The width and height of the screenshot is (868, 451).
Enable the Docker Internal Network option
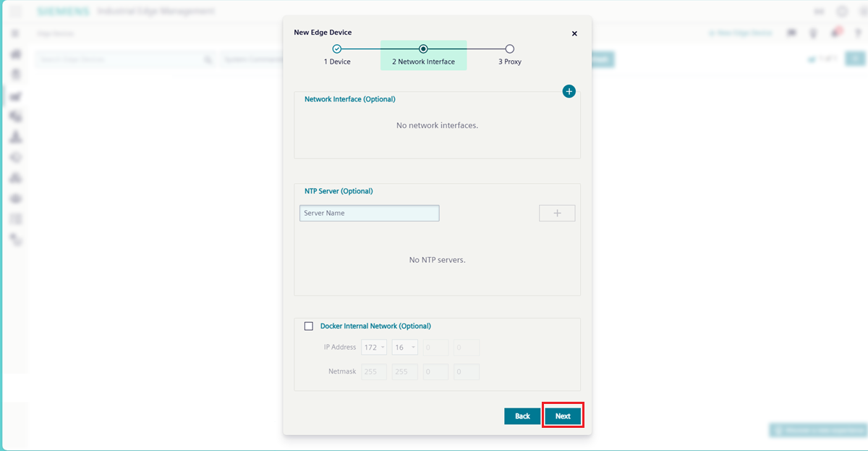(308, 326)
